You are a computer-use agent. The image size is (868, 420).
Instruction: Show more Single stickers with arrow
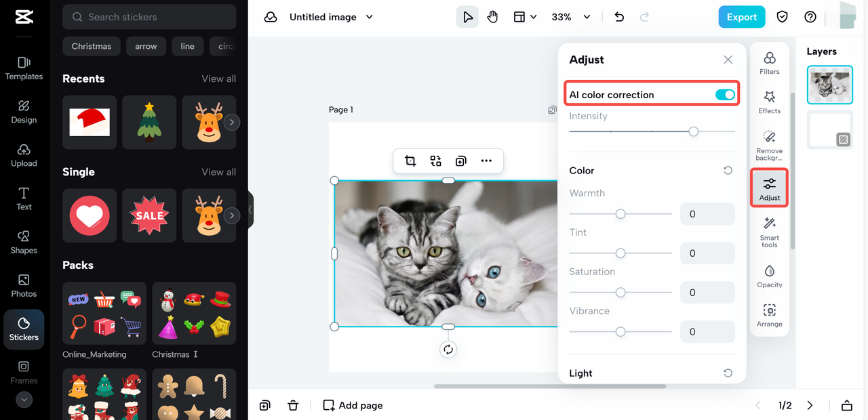(x=232, y=215)
